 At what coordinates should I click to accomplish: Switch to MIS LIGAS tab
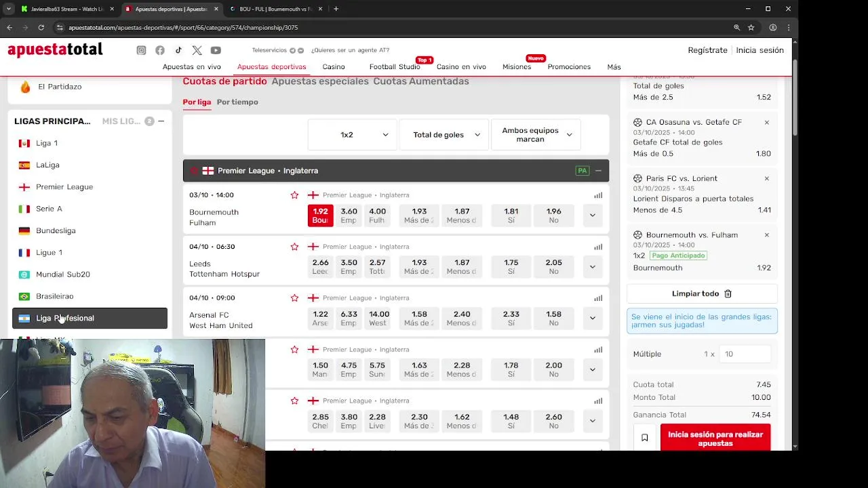coord(122,121)
